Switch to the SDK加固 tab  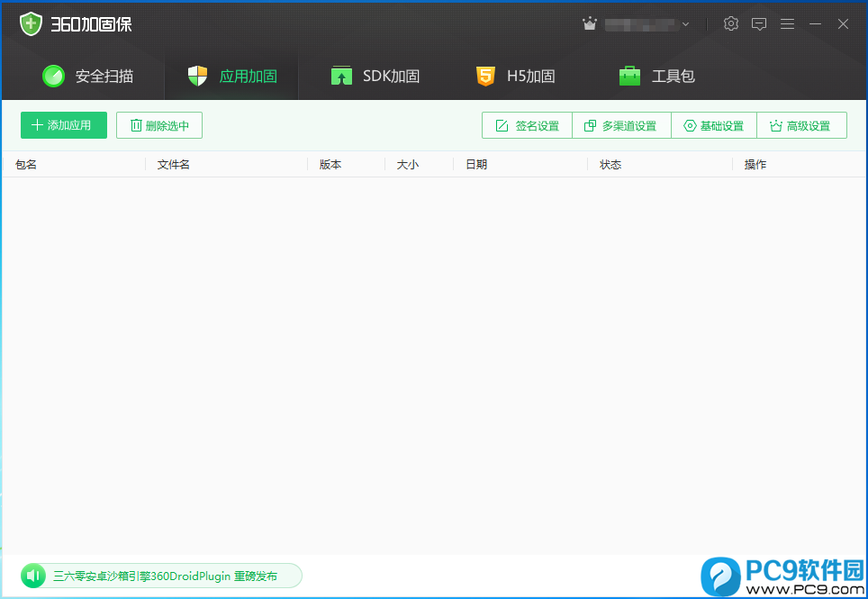(x=375, y=76)
